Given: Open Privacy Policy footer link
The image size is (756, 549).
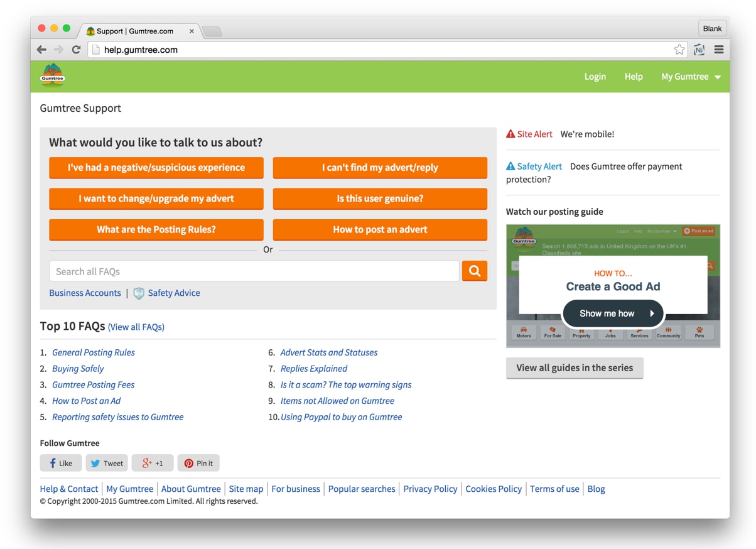Looking at the screenshot, I should 430,489.
